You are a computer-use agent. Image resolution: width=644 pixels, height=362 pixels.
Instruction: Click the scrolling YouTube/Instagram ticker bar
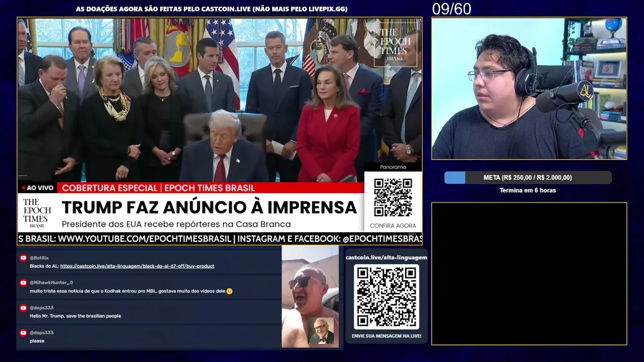tap(220, 239)
